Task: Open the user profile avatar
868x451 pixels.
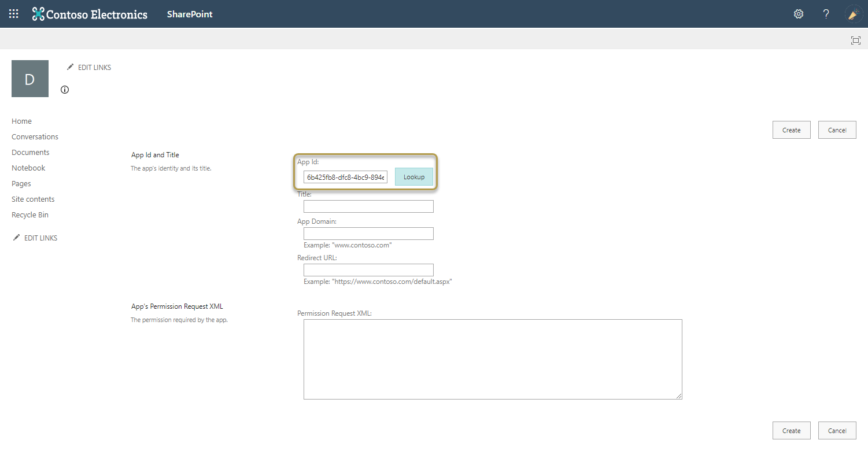Action: [854, 14]
